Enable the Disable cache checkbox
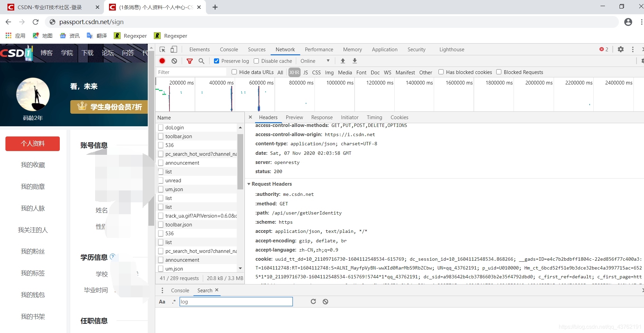The width and height of the screenshot is (644, 333). click(x=256, y=61)
